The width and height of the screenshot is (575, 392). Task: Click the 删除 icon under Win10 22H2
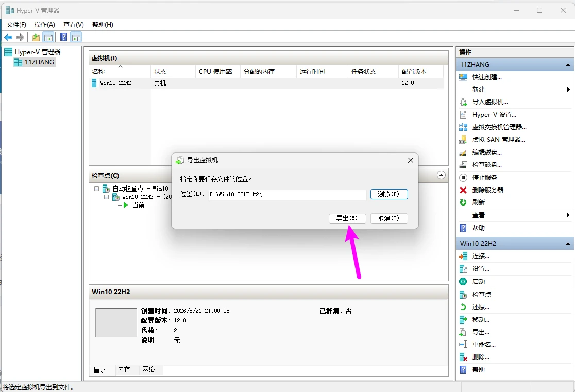pyautogui.click(x=463, y=357)
